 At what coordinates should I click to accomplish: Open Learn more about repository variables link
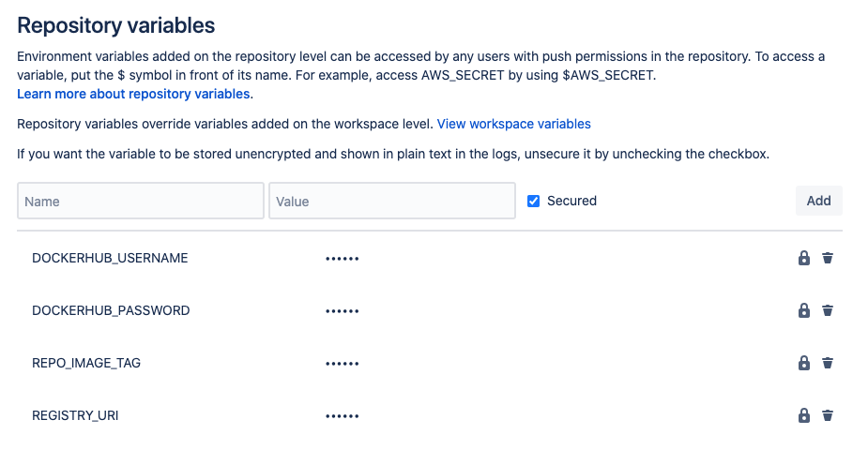133,94
